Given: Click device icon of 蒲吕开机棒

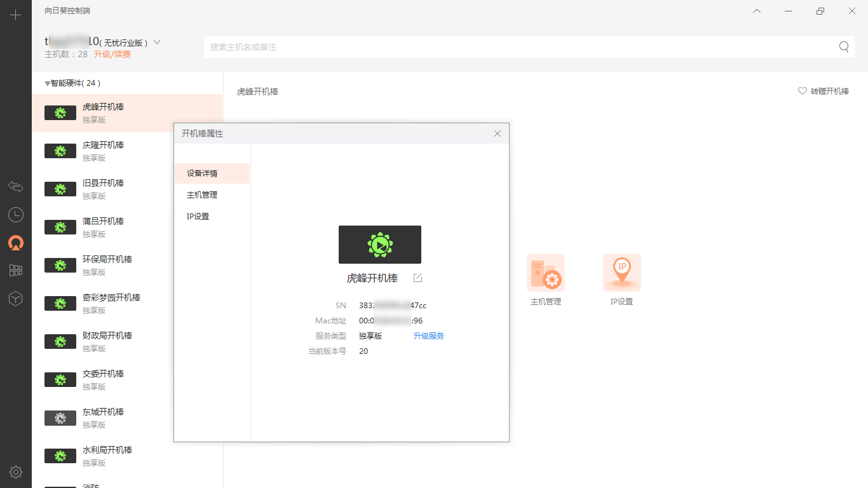Looking at the screenshot, I should pyautogui.click(x=60, y=227).
